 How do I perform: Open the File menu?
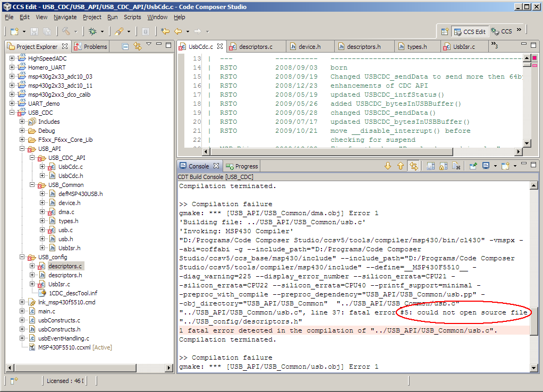pos(9,17)
